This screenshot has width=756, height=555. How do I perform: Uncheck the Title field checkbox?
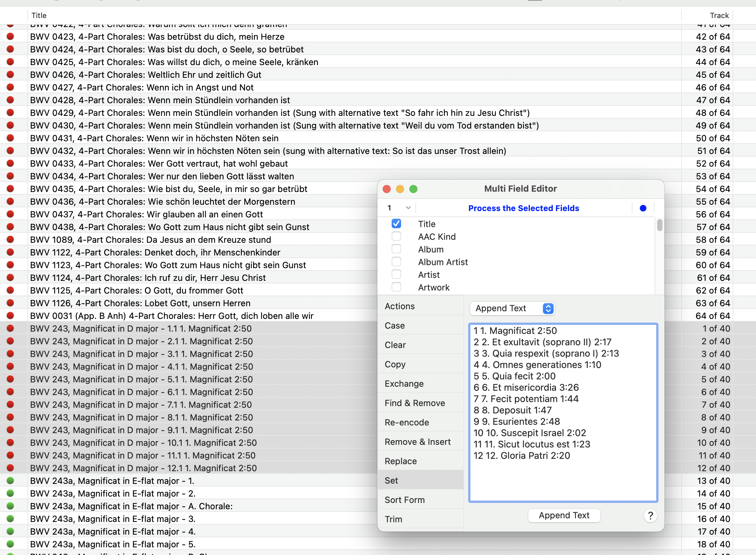(x=396, y=224)
